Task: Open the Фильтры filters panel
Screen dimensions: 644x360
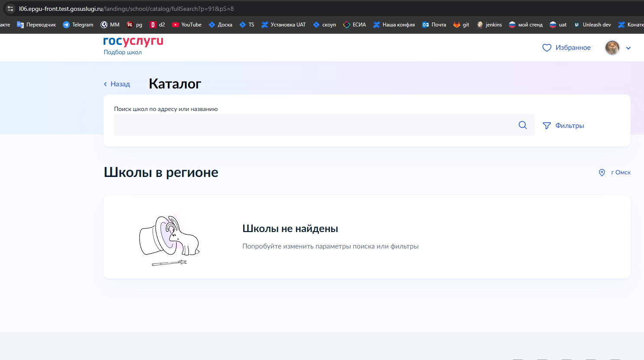Action: 563,125
